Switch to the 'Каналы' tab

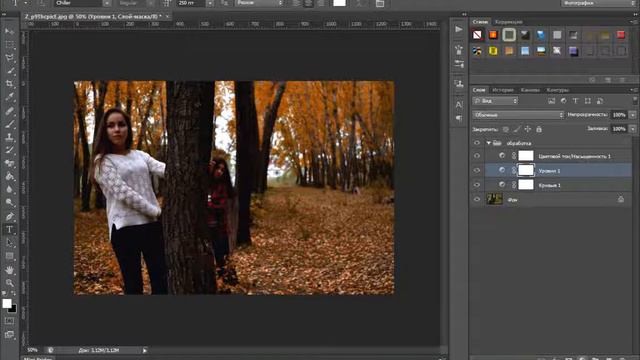pos(530,90)
